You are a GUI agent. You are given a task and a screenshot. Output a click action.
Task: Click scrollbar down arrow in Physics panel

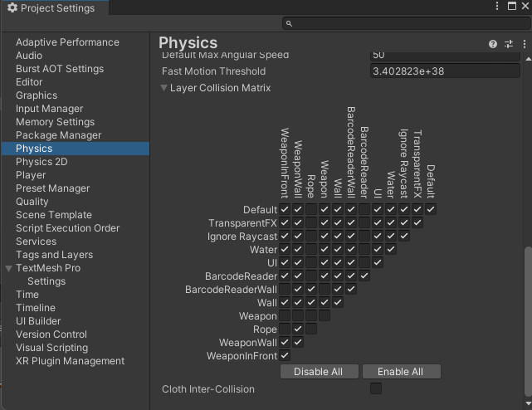pos(529,403)
